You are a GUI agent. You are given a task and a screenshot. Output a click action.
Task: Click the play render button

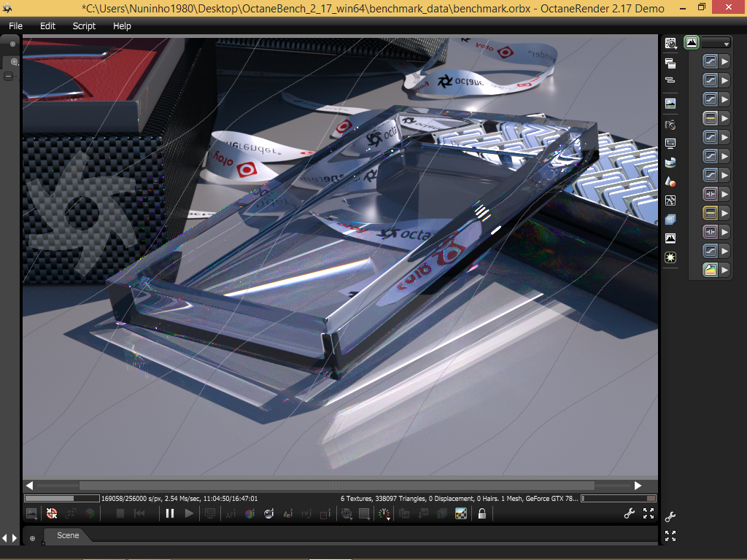click(x=189, y=513)
